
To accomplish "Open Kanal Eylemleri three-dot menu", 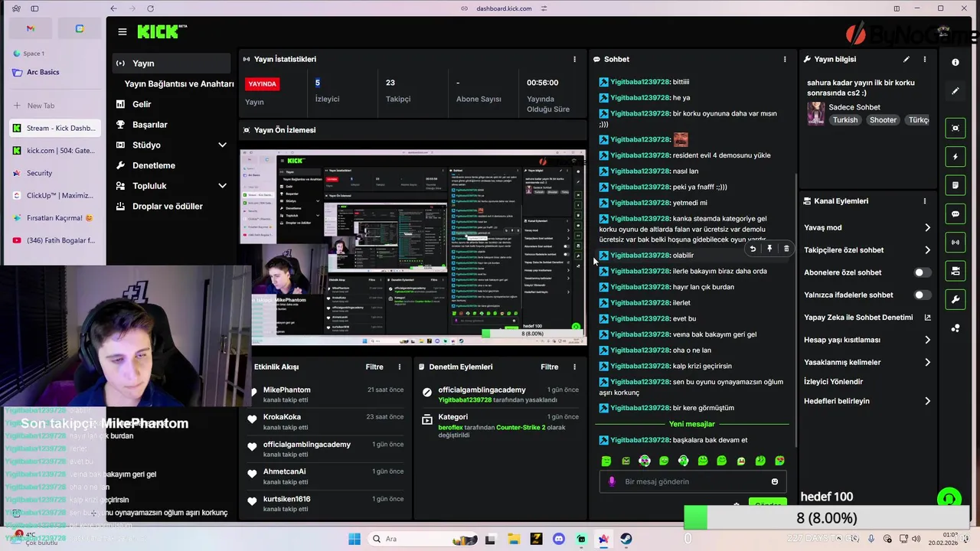I will point(925,201).
